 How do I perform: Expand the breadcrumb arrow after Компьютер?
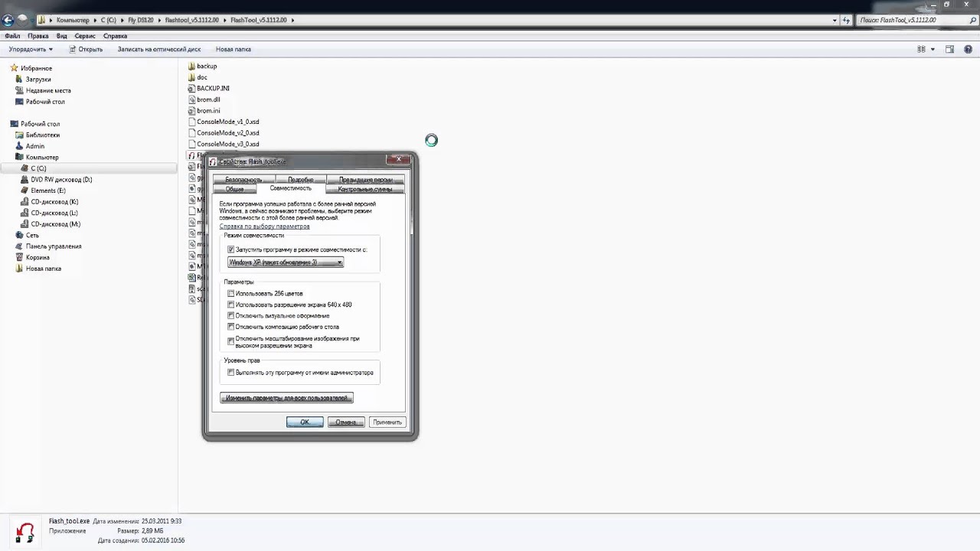point(95,20)
